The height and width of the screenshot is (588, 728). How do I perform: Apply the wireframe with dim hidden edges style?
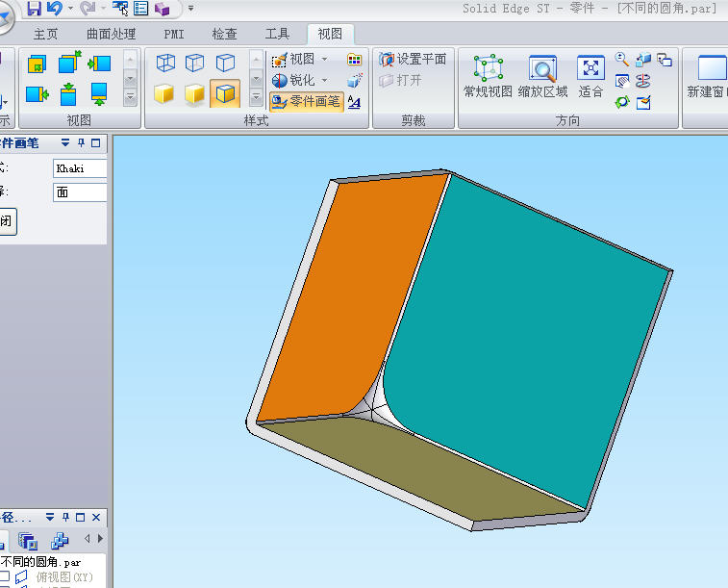(x=195, y=64)
